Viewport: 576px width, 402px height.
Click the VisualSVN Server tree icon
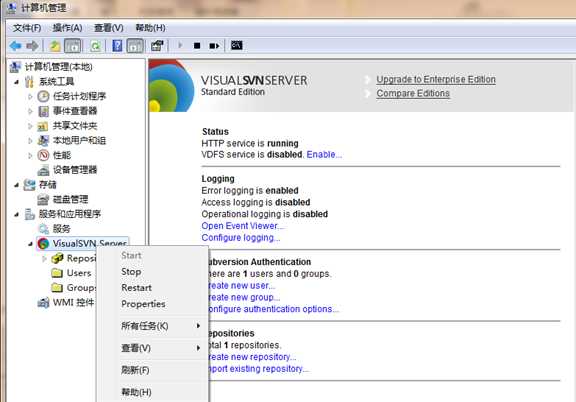click(x=43, y=243)
